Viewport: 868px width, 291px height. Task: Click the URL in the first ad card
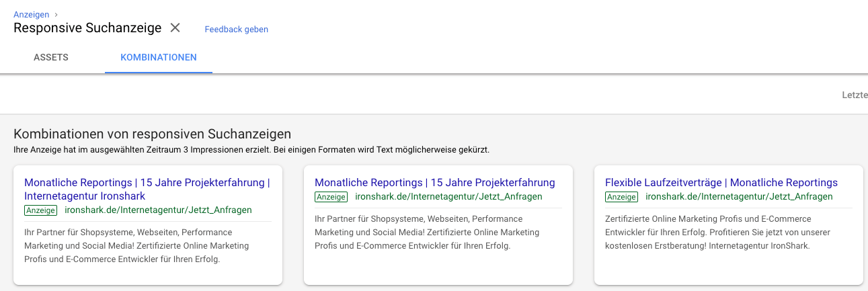tap(158, 210)
